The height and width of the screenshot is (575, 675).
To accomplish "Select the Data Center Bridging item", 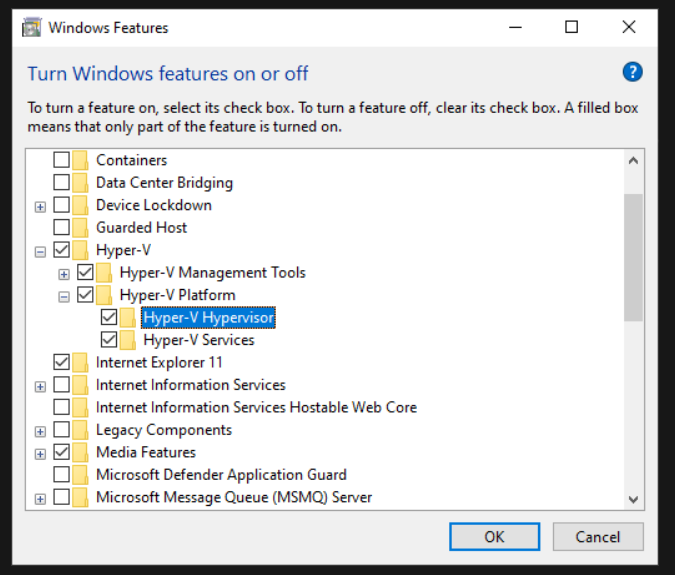I will click(x=164, y=182).
